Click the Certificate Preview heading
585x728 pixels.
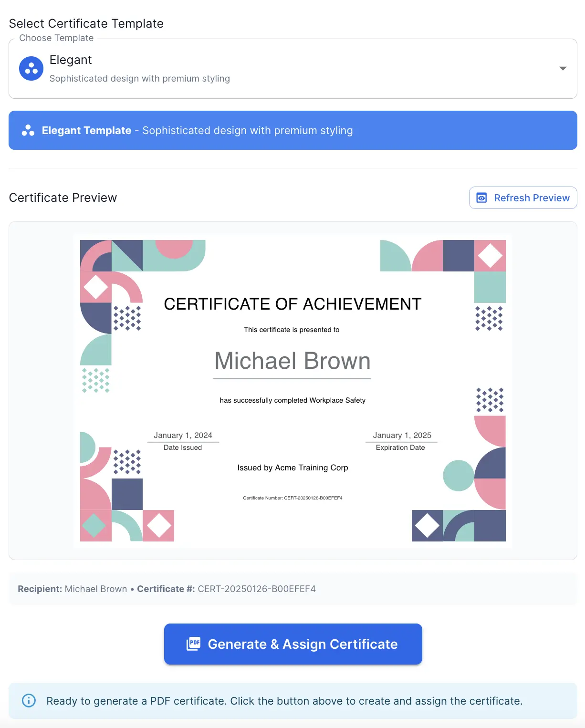63,198
